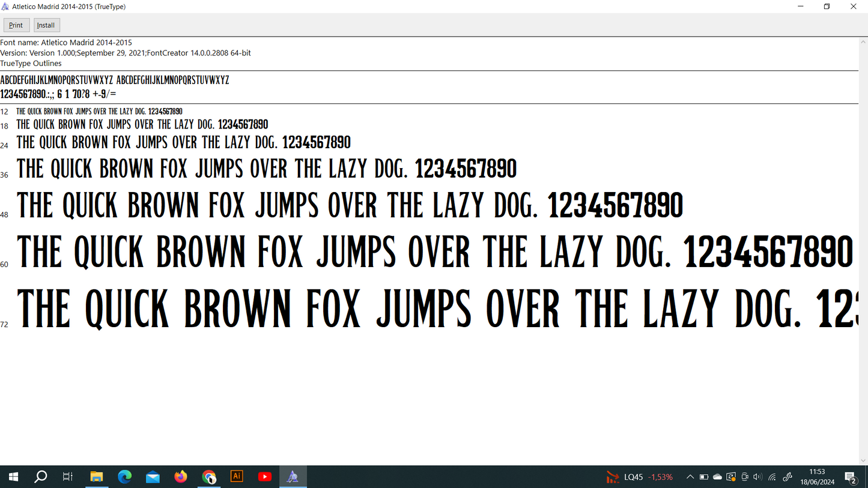
Task: Open the battery status icon
Action: click(x=704, y=477)
